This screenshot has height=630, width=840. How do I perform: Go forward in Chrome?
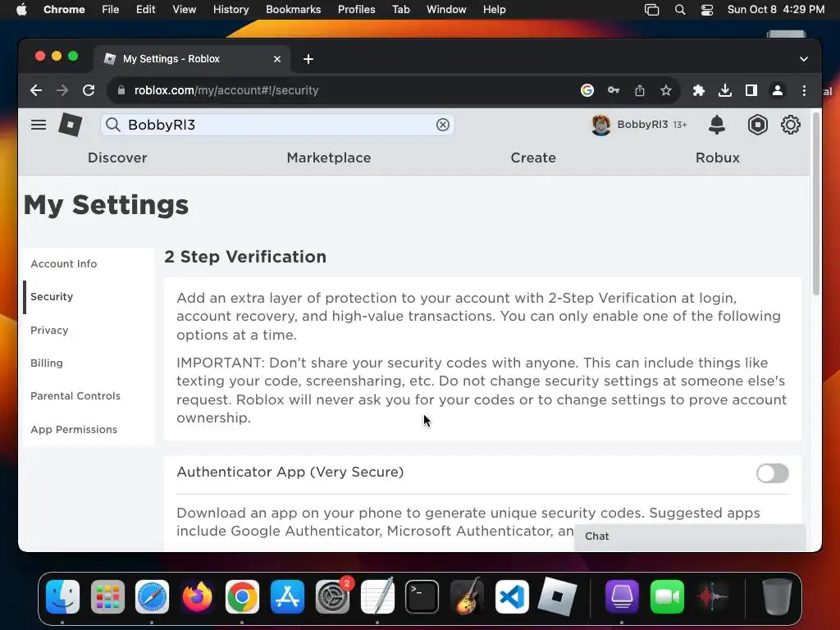pos(62,90)
